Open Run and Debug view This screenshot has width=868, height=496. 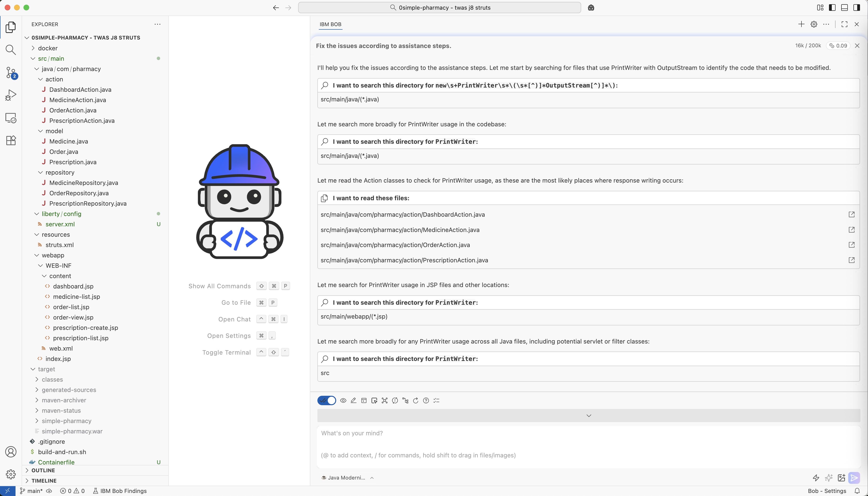coord(11,95)
